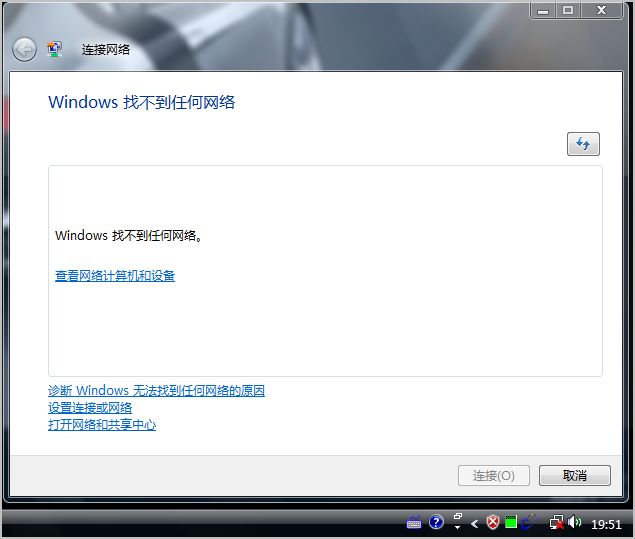
Task: Open 打开网络和共享中心 link
Action: click(102, 425)
